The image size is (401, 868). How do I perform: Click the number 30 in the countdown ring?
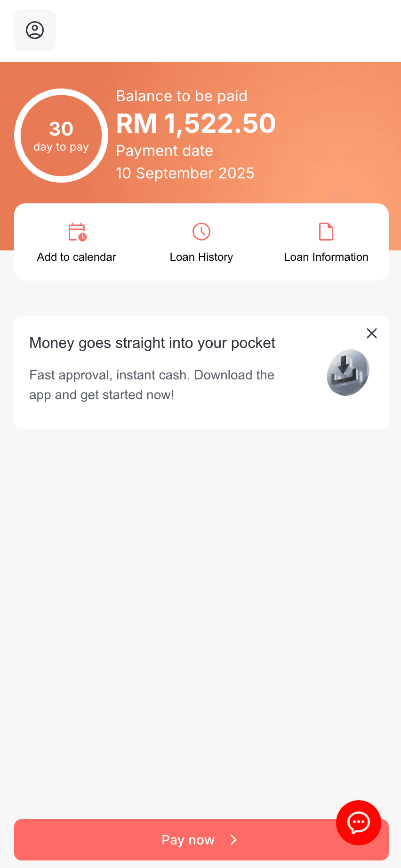61,129
